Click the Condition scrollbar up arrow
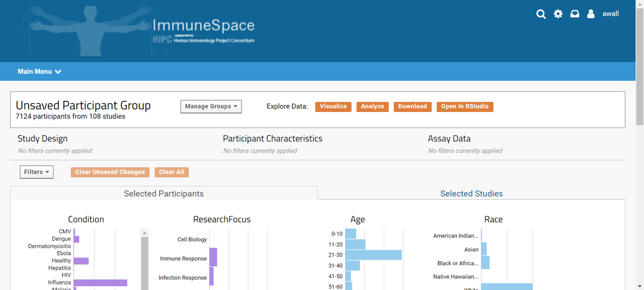This screenshot has width=644, height=290. pyautogui.click(x=144, y=233)
